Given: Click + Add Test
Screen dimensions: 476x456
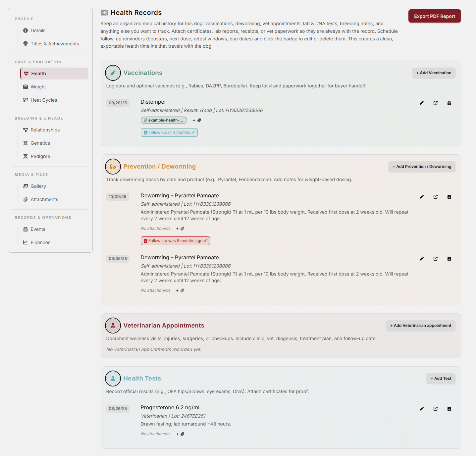Looking at the screenshot, I should click(x=441, y=378).
